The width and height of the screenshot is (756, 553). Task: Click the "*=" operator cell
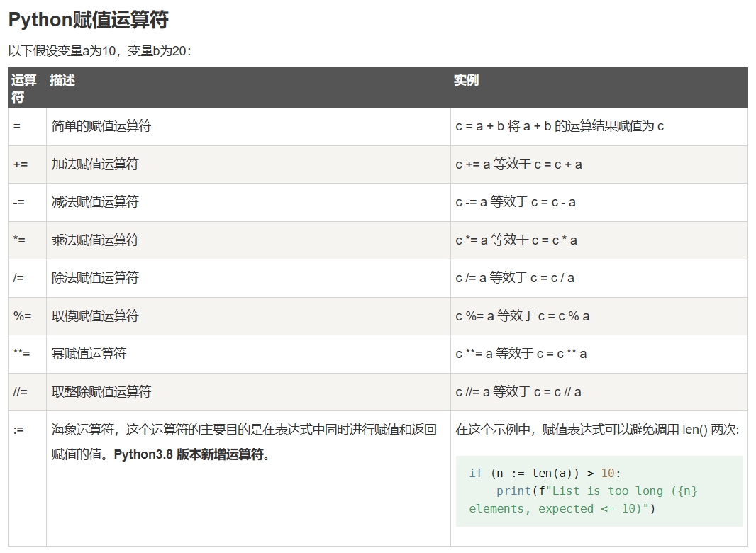tap(19, 240)
